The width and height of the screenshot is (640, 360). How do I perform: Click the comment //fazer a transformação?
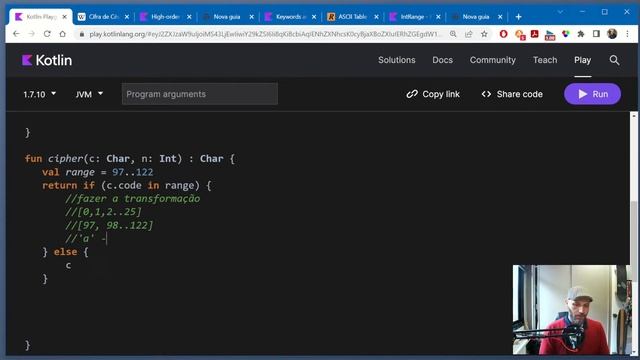pos(133,199)
